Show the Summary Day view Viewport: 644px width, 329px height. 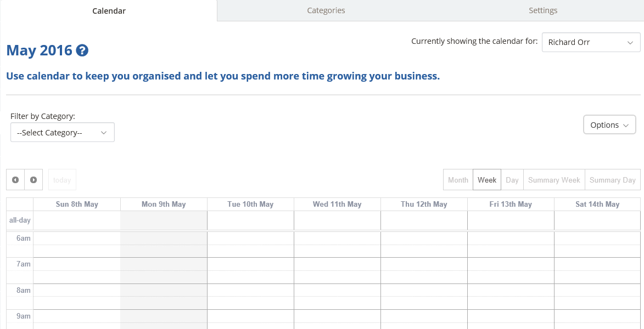612,180
